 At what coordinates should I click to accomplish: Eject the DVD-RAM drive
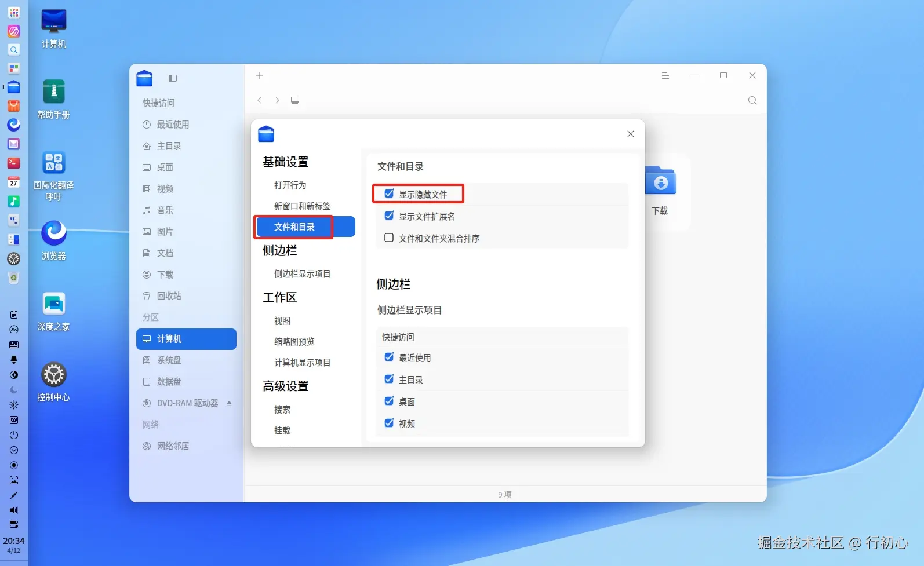click(x=230, y=403)
